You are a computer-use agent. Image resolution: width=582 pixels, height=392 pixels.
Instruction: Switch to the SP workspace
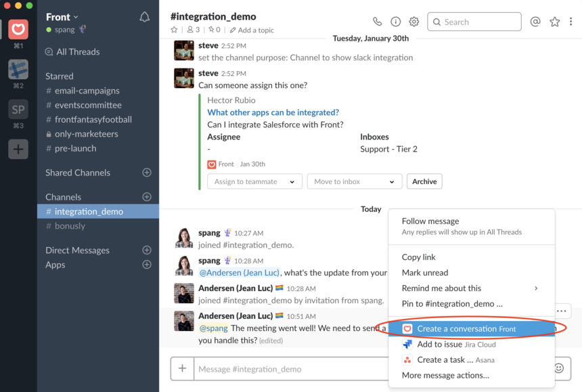click(x=18, y=110)
